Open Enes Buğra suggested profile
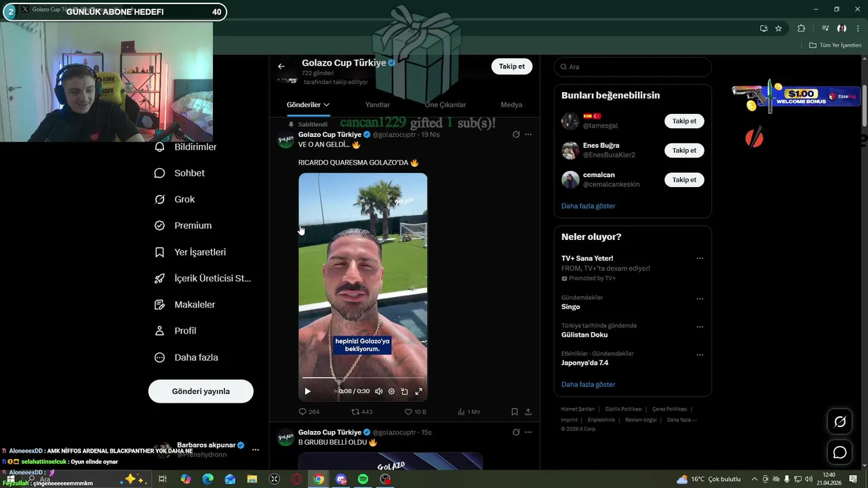The height and width of the screenshot is (488, 868). [601, 146]
